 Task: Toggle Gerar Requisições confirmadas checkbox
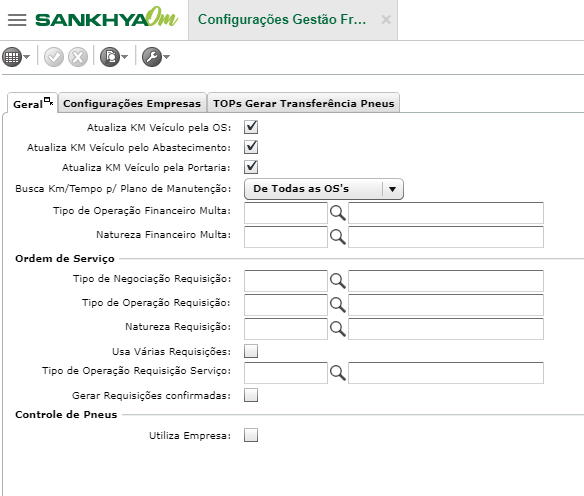(x=251, y=395)
